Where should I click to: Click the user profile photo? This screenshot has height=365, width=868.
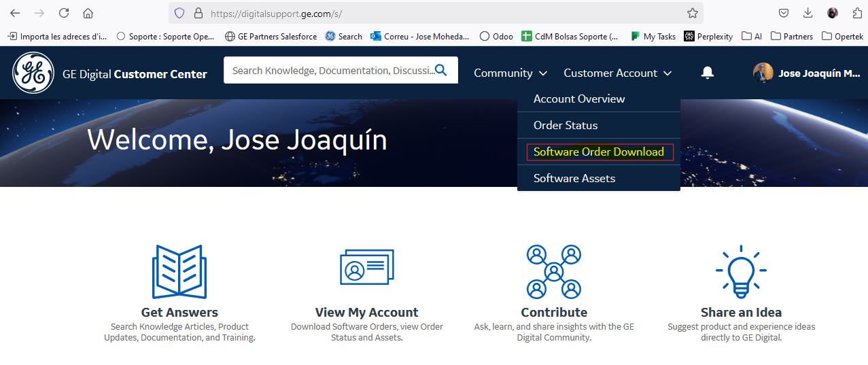[763, 73]
